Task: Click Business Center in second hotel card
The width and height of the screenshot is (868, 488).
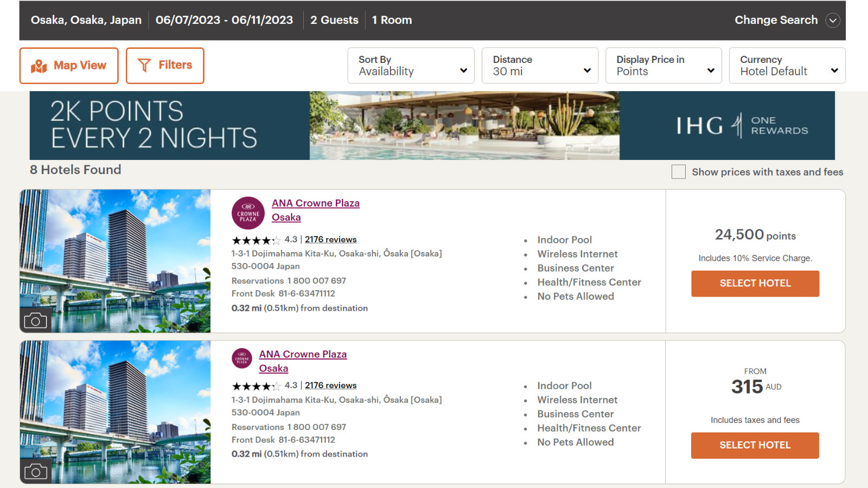Action: pyautogui.click(x=576, y=414)
